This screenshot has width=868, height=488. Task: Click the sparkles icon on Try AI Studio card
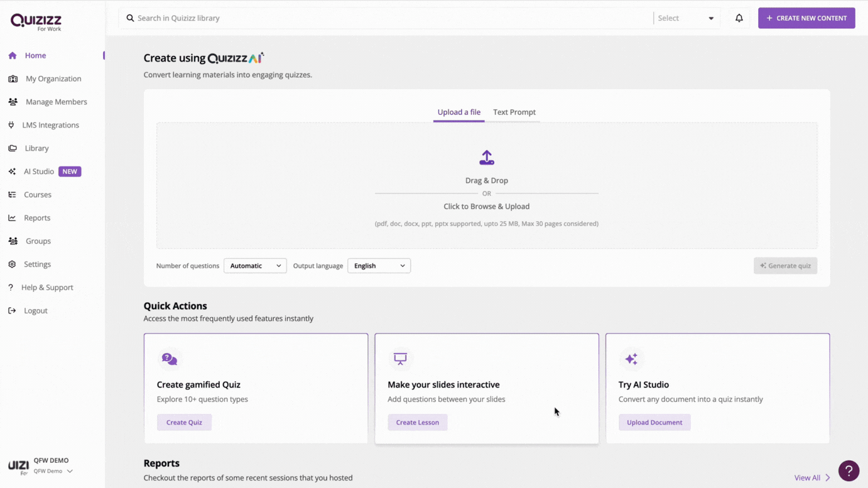pyautogui.click(x=631, y=359)
